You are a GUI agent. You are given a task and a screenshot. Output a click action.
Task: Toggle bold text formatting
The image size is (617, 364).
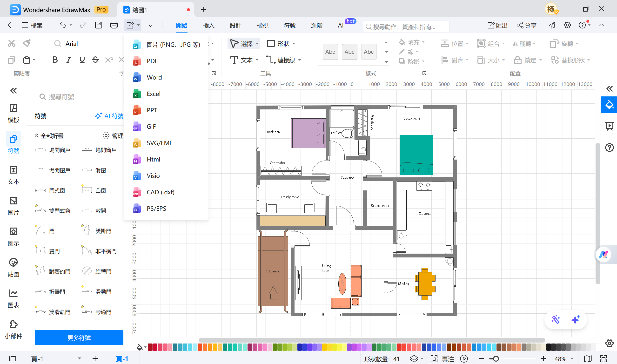[x=55, y=60]
